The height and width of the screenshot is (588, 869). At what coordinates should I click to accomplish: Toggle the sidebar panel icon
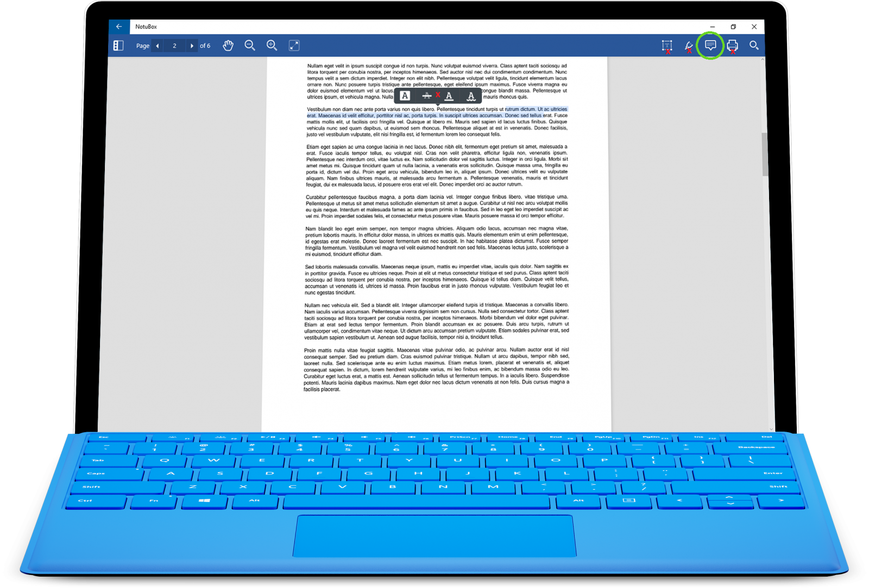tap(118, 46)
